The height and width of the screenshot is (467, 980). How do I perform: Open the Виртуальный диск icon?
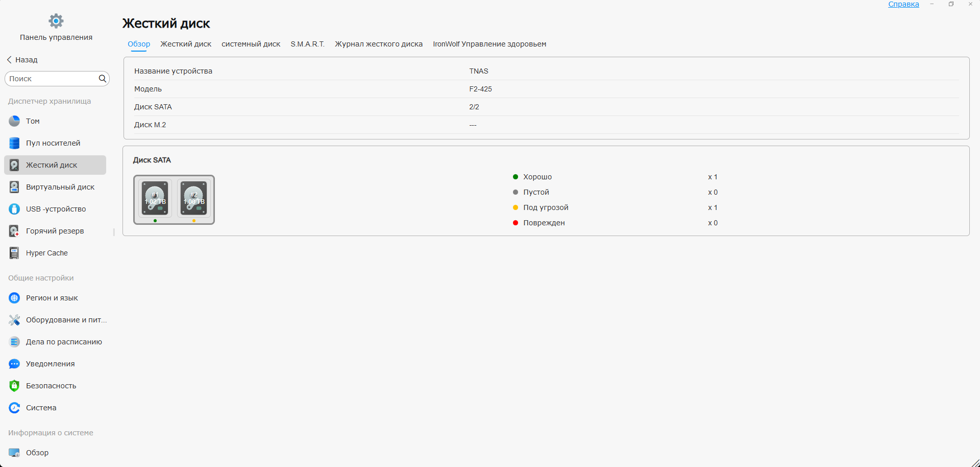point(14,187)
